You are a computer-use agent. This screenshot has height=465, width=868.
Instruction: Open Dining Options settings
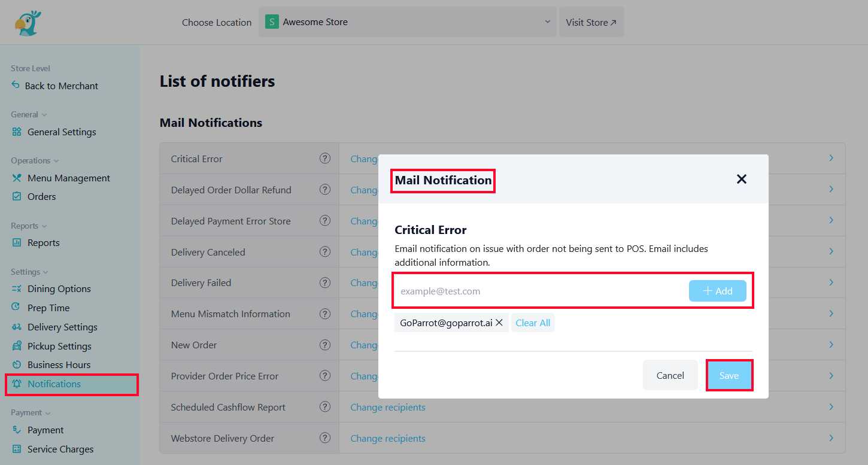pos(51,288)
